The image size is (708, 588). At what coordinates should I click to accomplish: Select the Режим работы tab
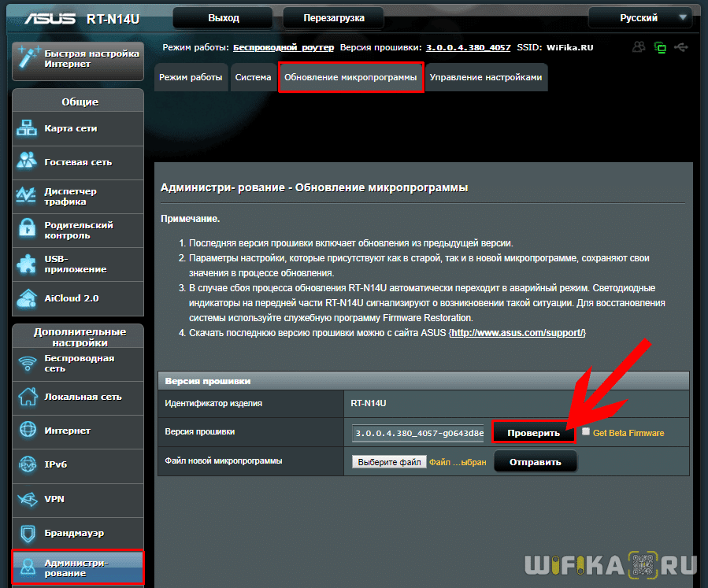coord(191,78)
